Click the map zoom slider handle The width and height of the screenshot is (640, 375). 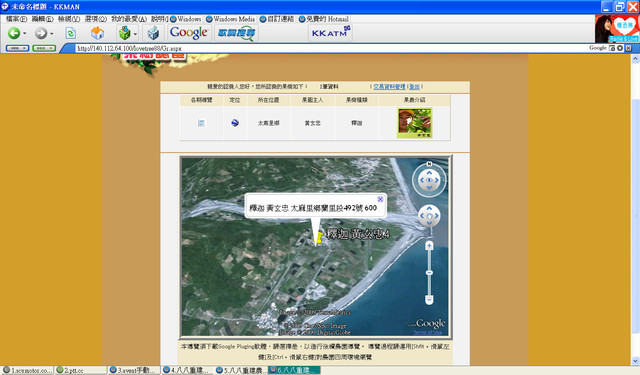tap(429, 273)
